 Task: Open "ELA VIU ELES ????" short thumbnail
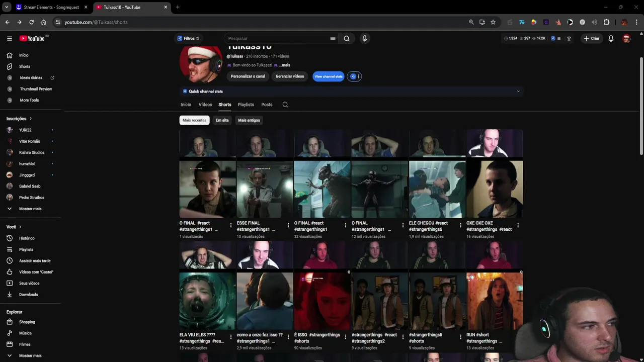(x=207, y=286)
